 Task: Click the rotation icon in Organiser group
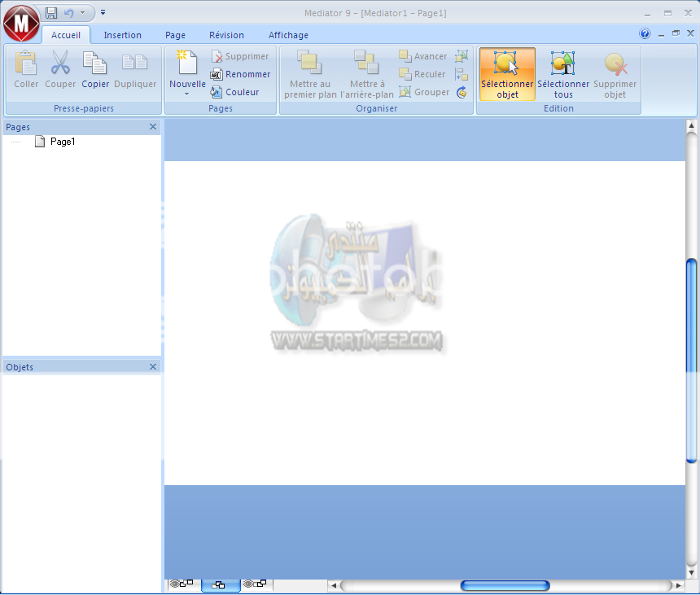click(462, 92)
